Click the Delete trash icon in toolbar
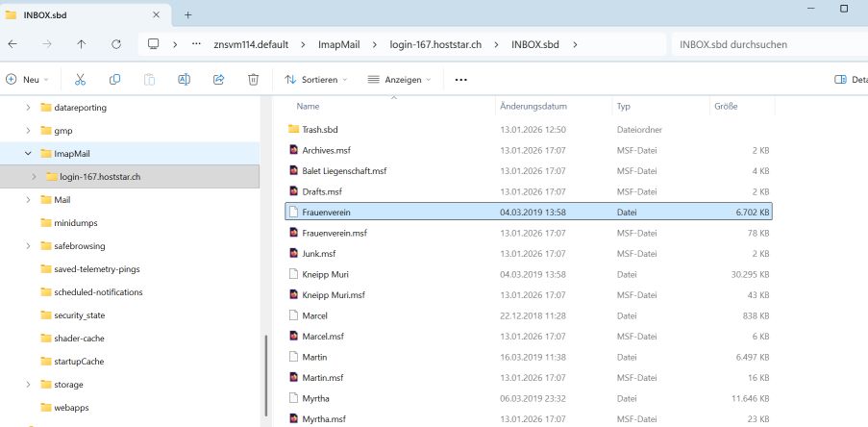Viewport: 868px width, 427px height. 253,80
